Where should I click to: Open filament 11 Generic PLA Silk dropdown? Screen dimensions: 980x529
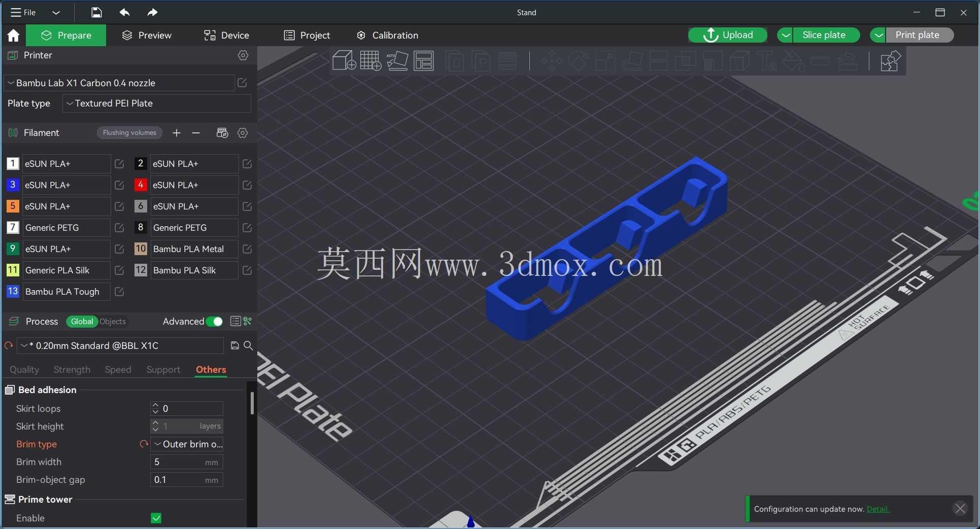[66, 270]
